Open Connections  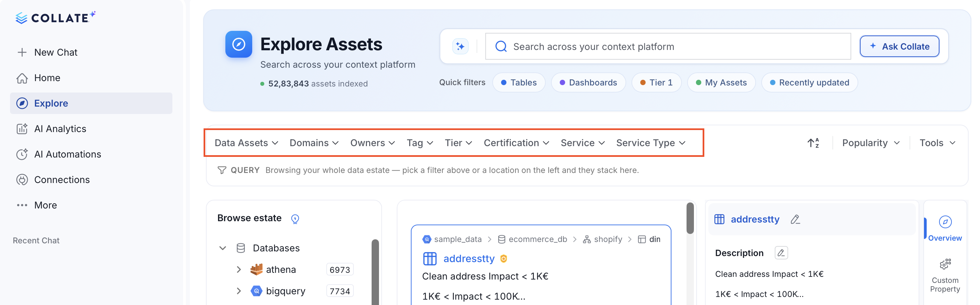(x=91, y=180)
